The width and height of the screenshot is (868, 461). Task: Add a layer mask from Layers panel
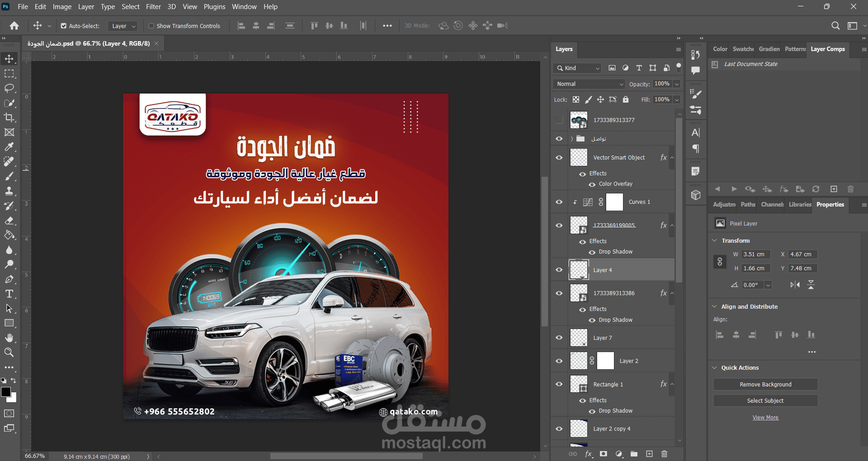604,454
